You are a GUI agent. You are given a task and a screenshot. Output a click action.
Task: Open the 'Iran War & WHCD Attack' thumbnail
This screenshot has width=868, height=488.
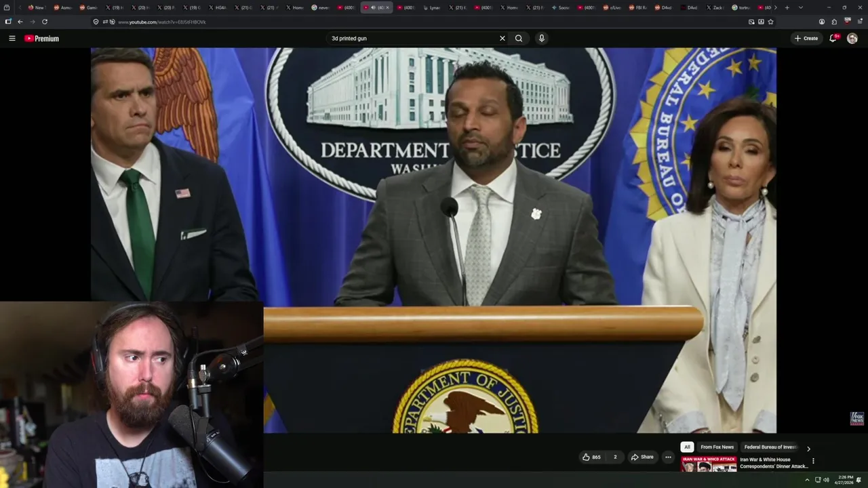pos(709,464)
